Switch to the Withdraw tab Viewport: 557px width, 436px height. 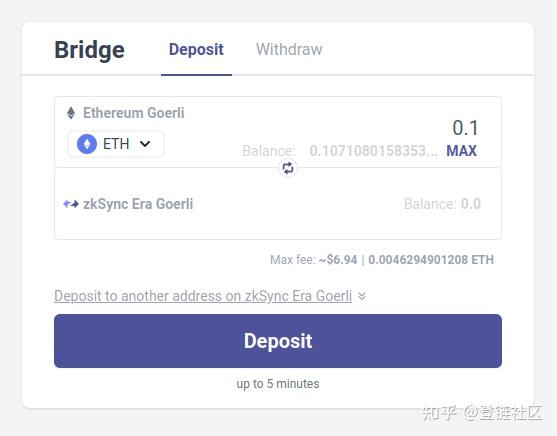(x=289, y=49)
